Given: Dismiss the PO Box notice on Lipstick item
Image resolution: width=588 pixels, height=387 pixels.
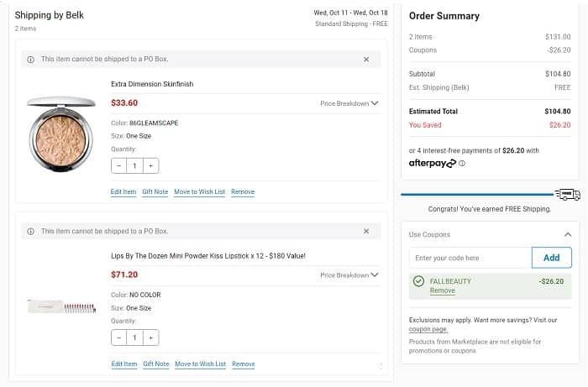Looking at the screenshot, I should coord(366,231).
